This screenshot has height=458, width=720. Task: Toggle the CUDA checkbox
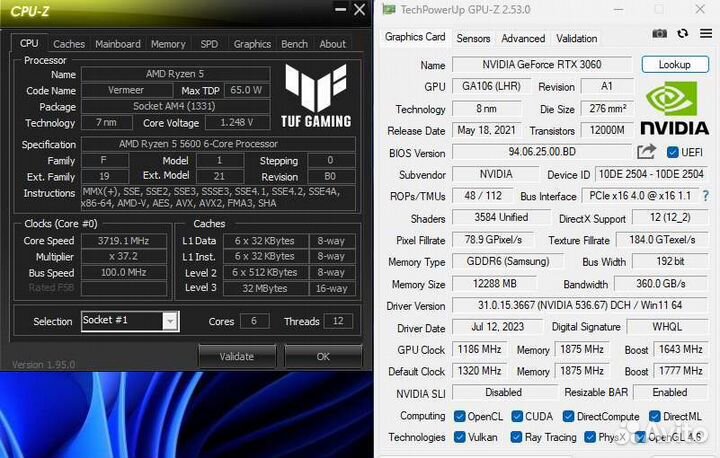point(517,416)
